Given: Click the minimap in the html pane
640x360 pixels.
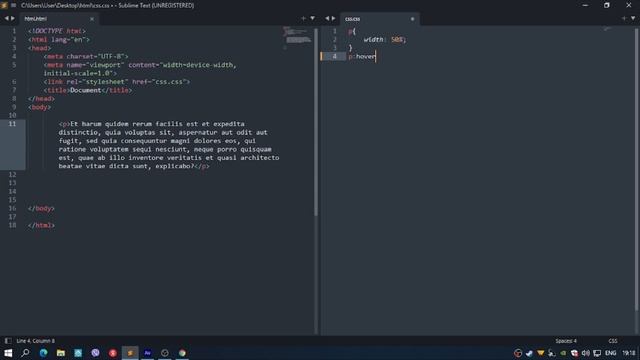Looking at the screenshot, I should click(x=297, y=38).
